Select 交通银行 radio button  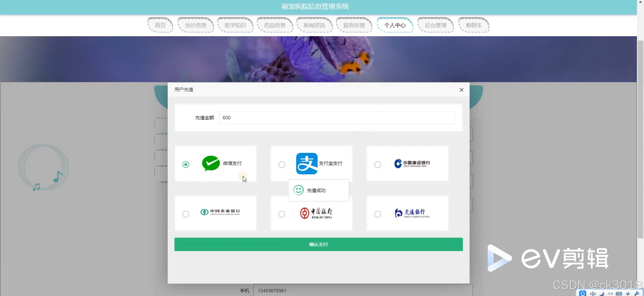(x=378, y=214)
